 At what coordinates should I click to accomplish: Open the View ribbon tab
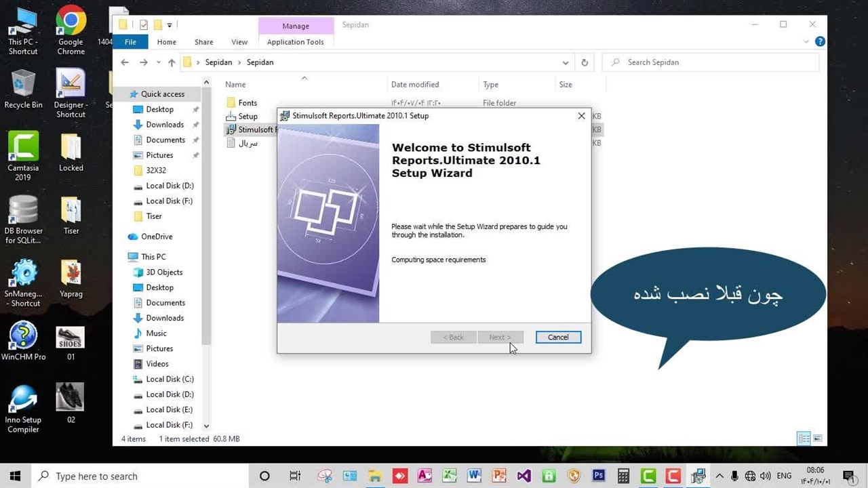click(239, 42)
